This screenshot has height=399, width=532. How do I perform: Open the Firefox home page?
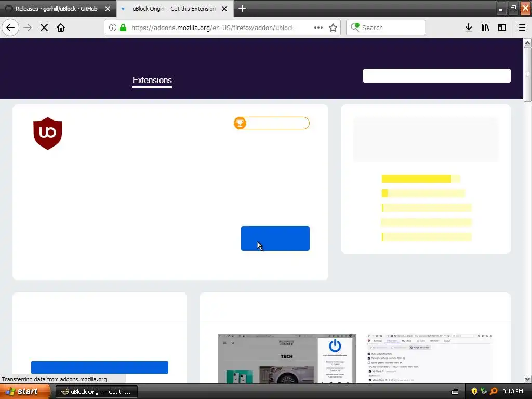pos(61,28)
